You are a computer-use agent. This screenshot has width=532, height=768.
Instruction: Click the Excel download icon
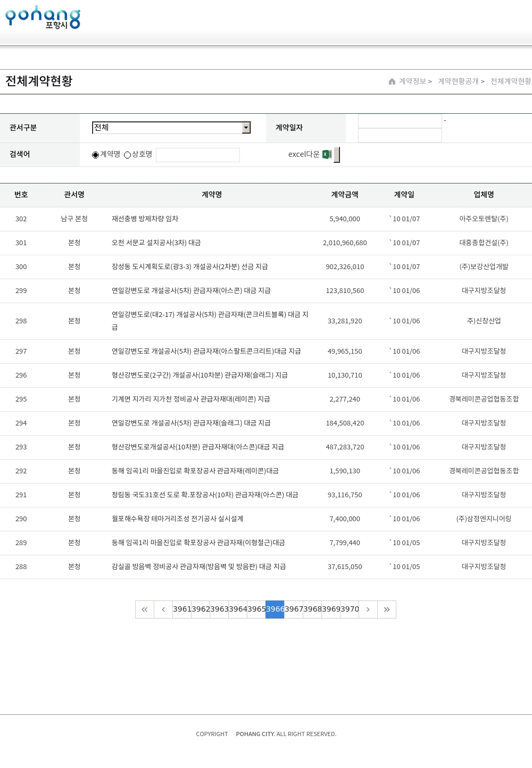click(x=327, y=154)
